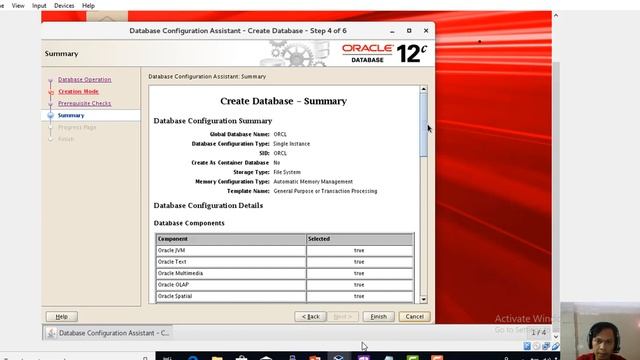Click the 'Oracle Spatial' table cell
The width and height of the screenshot is (640, 360).
pyautogui.click(x=231, y=296)
